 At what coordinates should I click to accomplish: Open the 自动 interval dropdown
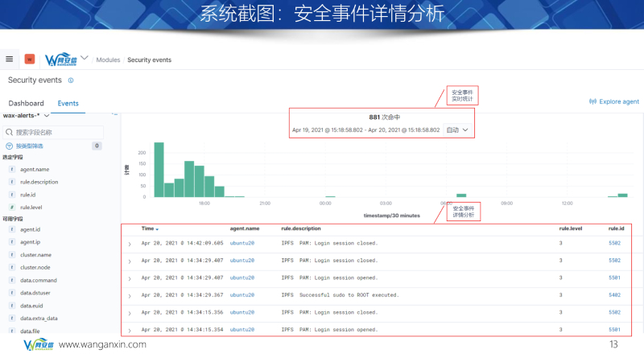click(x=456, y=130)
